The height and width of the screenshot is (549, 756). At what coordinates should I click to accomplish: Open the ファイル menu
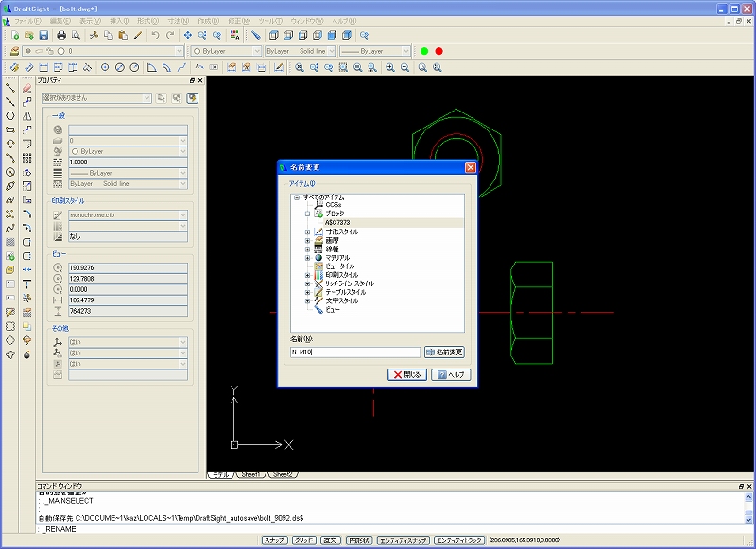tap(27, 21)
